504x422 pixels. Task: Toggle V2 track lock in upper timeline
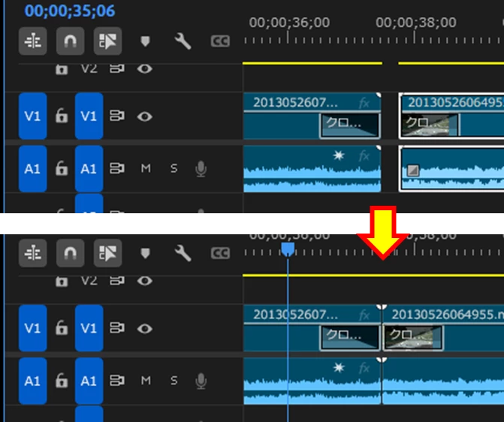coord(62,69)
